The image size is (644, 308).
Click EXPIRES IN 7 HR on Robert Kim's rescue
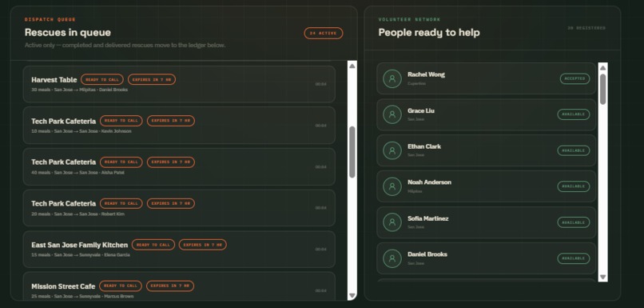[x=171, y=203]
